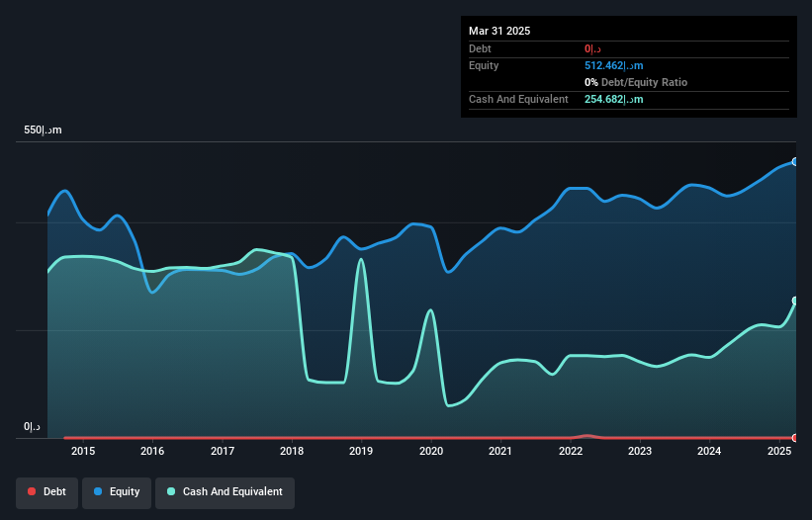Click the 0 y-axis baseline label
812x520 pixels.
point(32,427)
